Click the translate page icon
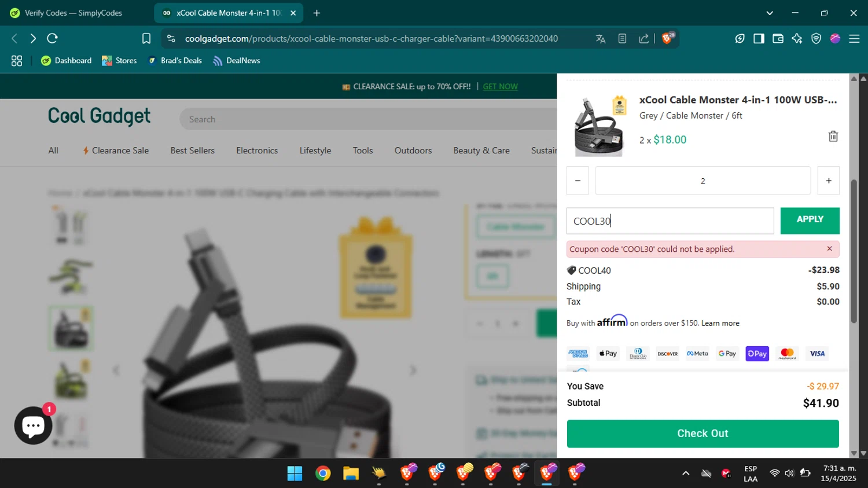Viewport: 868px width, 488px height. (x=601, y=39)
